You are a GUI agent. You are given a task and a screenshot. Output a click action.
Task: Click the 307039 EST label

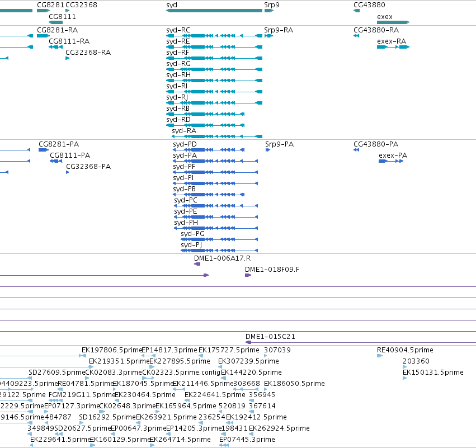click(277, 350)
